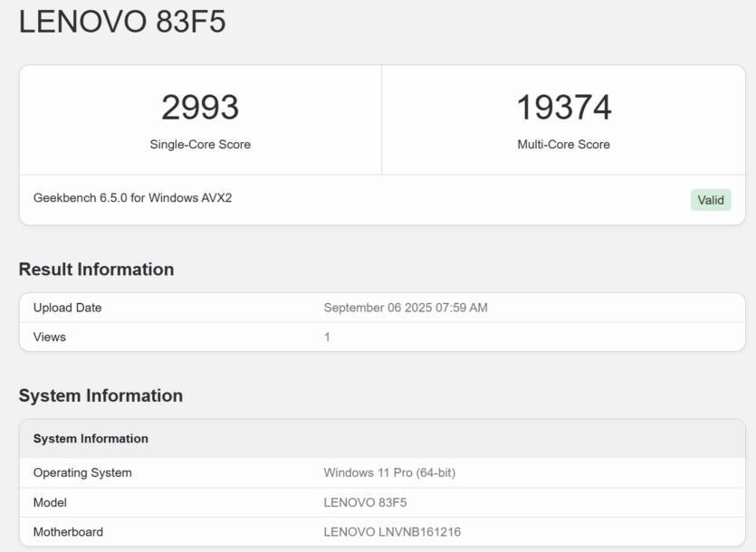The width and height of the screenshot is (756, 552).
Task: Select the LENOVO LNVNB161216 motherboard value
Action: pyautogui.click(x=392, y=532)
